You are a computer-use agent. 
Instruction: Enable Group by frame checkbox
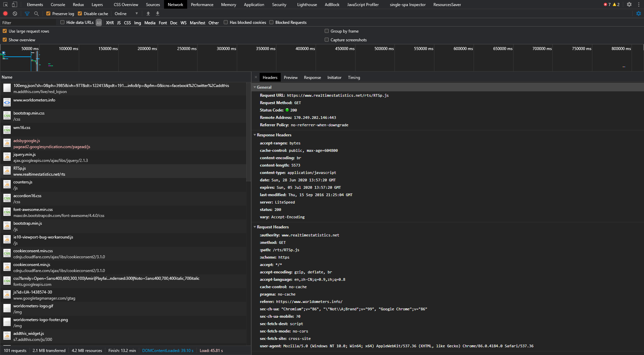click(x=327, y=31)
